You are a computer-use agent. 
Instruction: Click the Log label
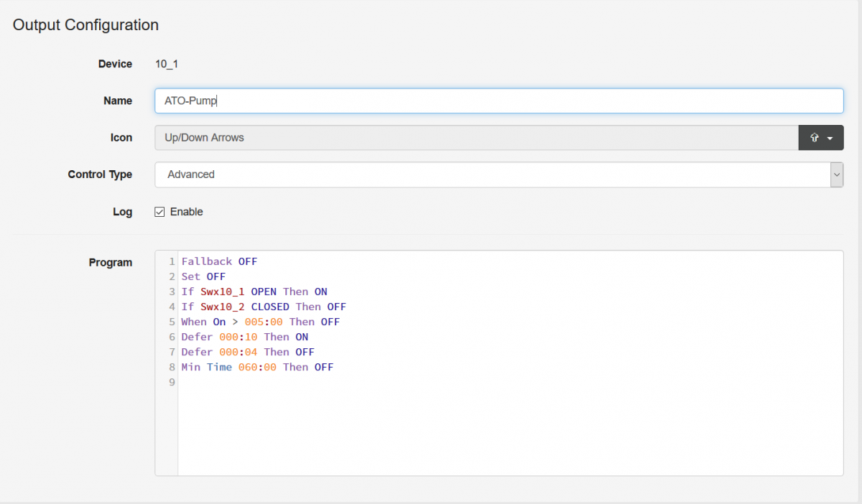tap(123, 212)
